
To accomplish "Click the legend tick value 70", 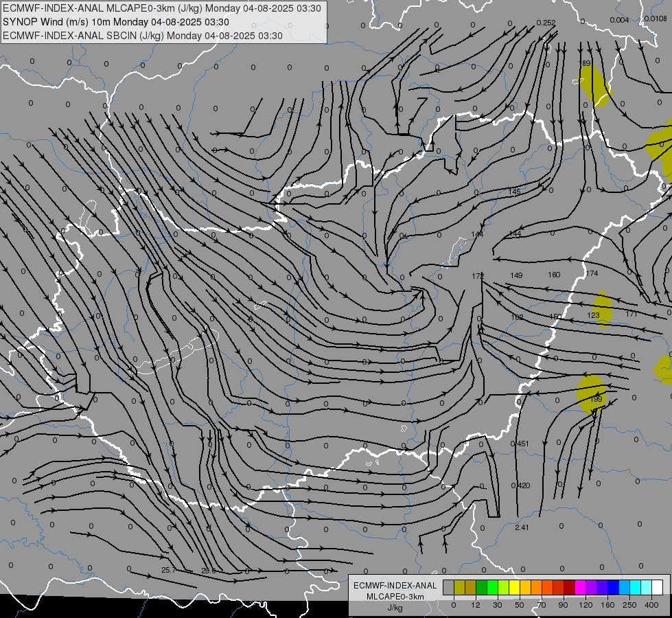I will pyautogui.click(x=542, y=605).
